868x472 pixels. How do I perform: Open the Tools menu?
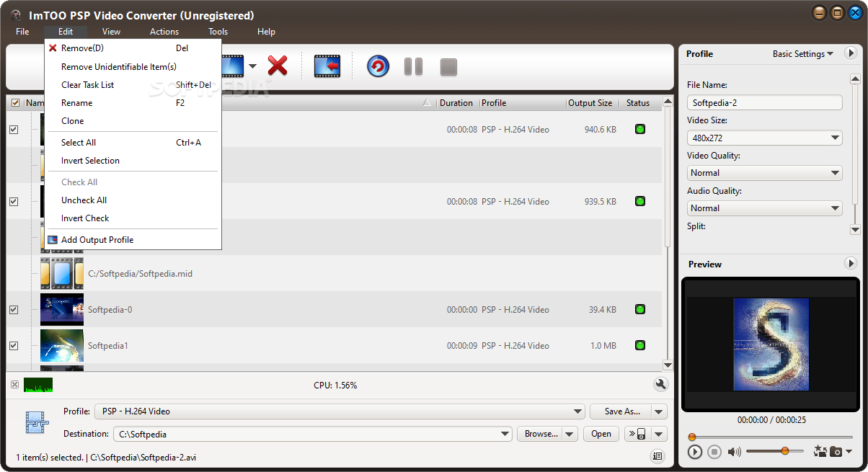(x=218, y=32)
